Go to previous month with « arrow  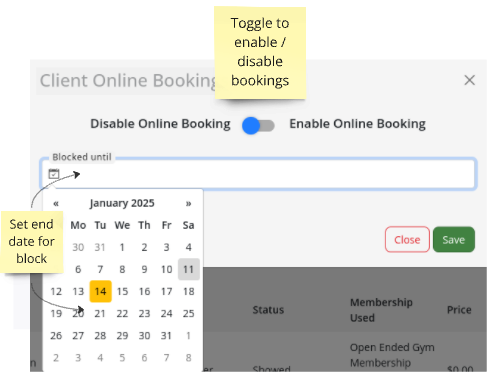[x=56, y=203]
